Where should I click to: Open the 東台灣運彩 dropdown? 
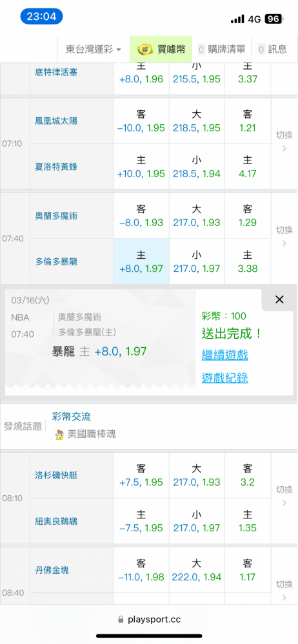(x=94, y=50)
